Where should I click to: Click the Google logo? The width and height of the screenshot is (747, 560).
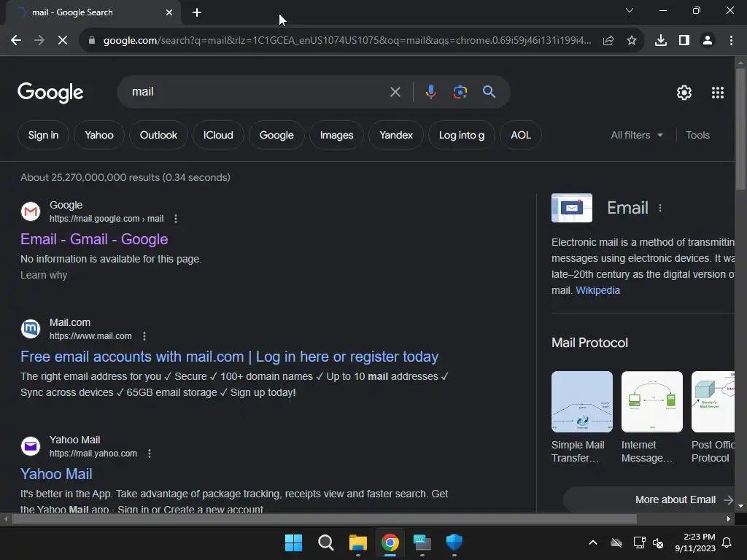tap(50, 93)
